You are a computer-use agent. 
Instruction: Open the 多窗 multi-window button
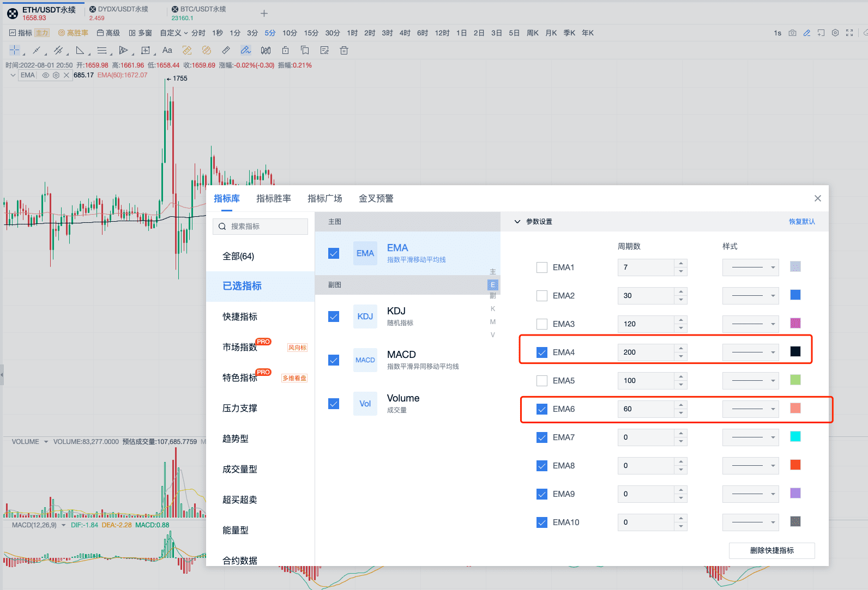coord(140,33)
